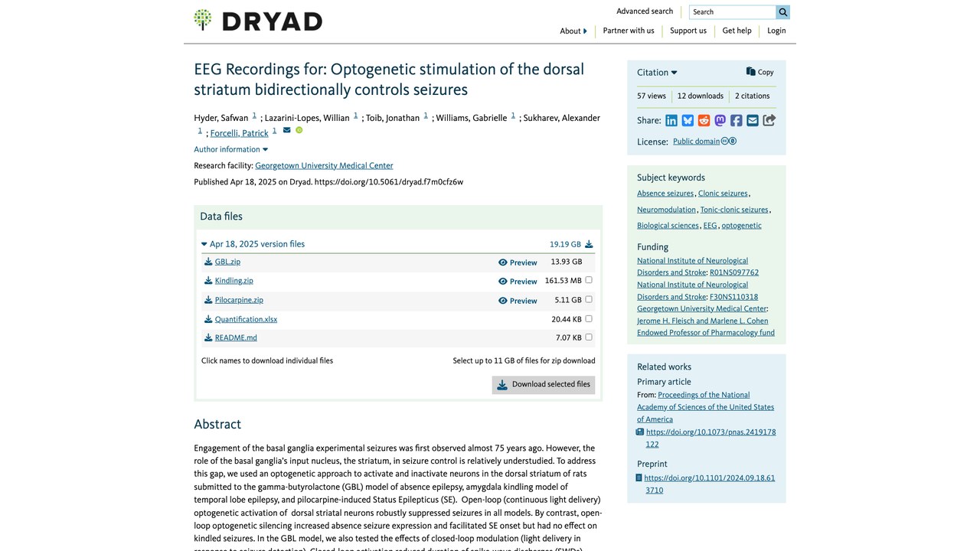Open Partner with us page
This screenshot has width=980, height=551.
(629, 31)
